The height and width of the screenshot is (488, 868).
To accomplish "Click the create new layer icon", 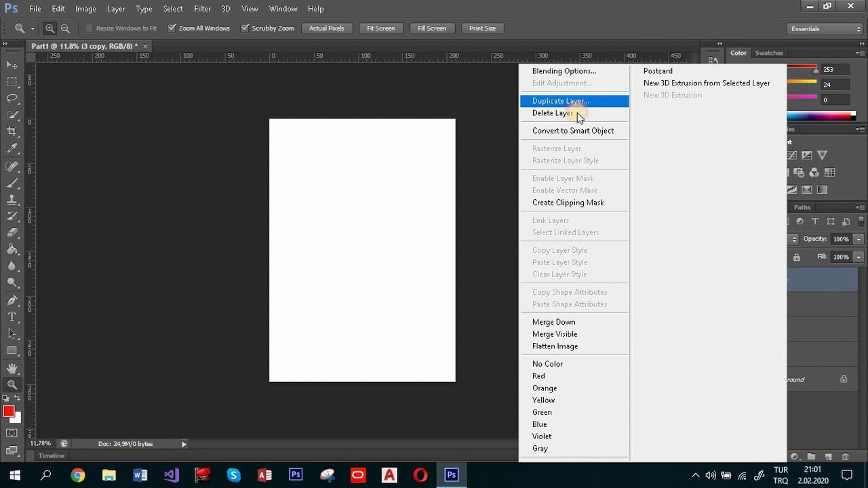I will (x=828, y=457).
